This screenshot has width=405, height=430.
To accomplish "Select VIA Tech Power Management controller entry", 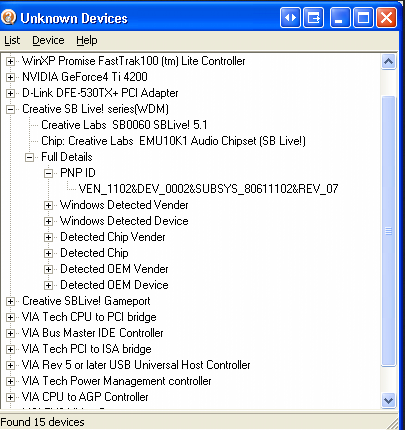I will (117, 381).
